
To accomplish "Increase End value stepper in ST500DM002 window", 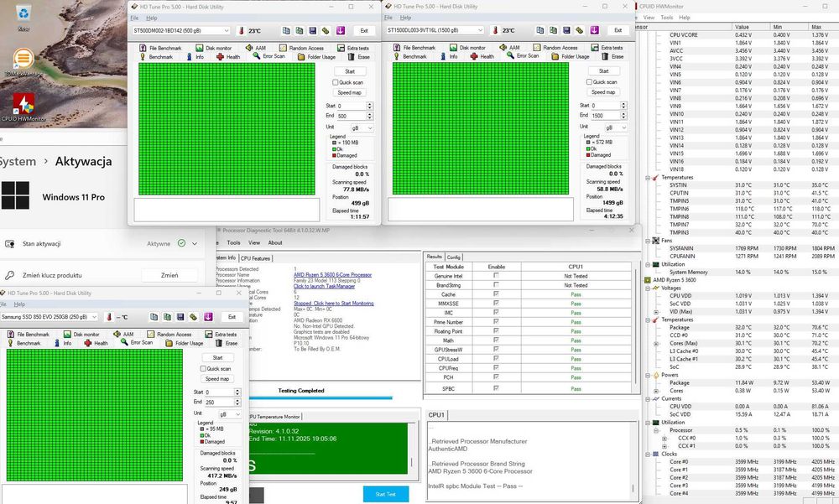I will click(370, 114).
